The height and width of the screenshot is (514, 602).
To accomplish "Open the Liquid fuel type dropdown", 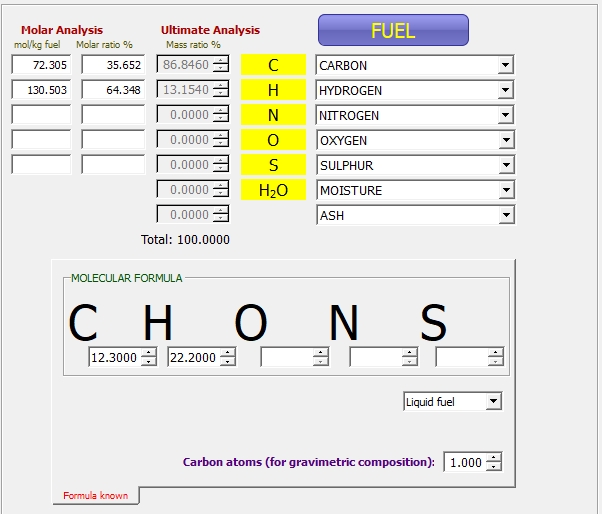I will (x=492, y=402).
